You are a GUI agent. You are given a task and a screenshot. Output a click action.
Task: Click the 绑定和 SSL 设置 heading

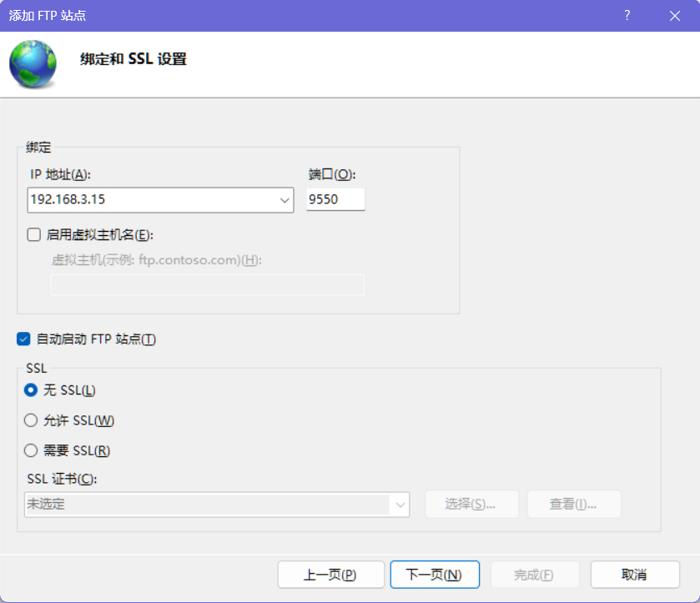tap(133, 59)
